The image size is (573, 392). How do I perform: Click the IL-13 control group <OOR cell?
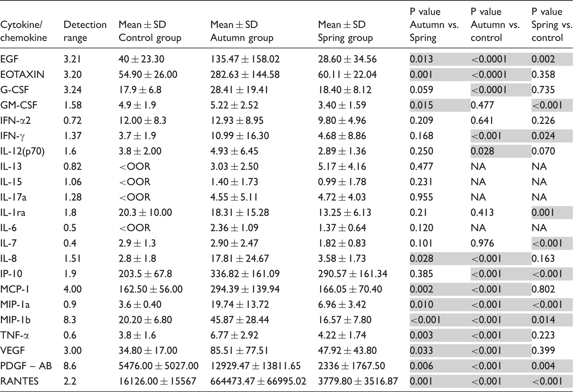(x=135, y=167)
